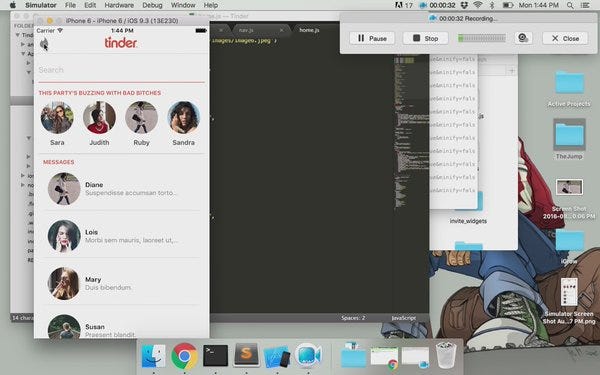Open Sublime Text from the Dock

246,355
